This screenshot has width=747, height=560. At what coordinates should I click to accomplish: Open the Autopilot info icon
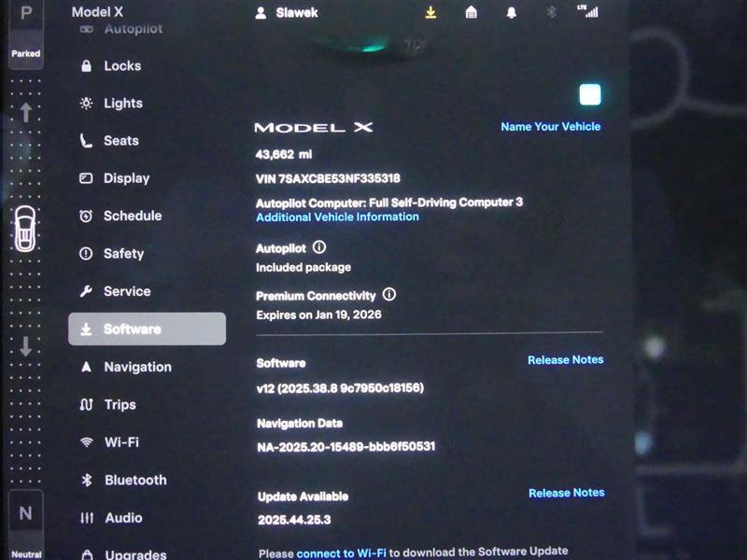point(319,247)
